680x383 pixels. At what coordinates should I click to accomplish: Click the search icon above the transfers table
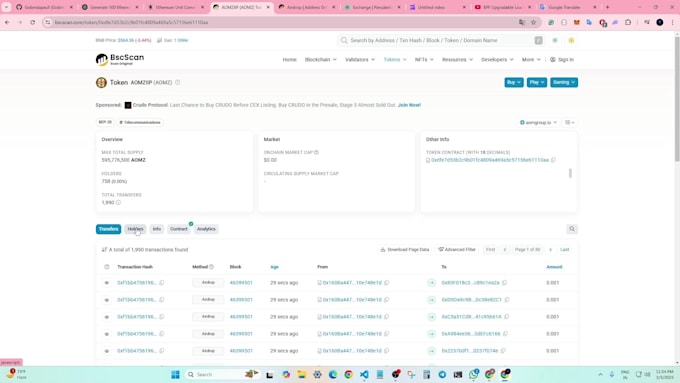coord(572,229)
